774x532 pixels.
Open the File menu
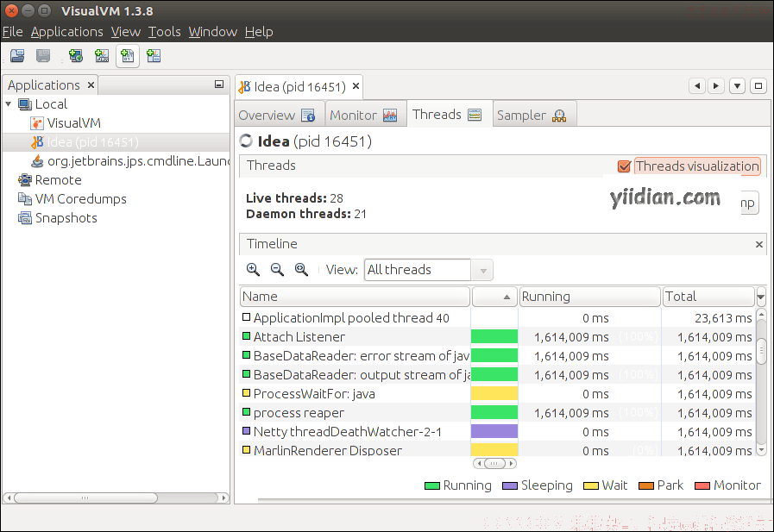pos(12,32)
